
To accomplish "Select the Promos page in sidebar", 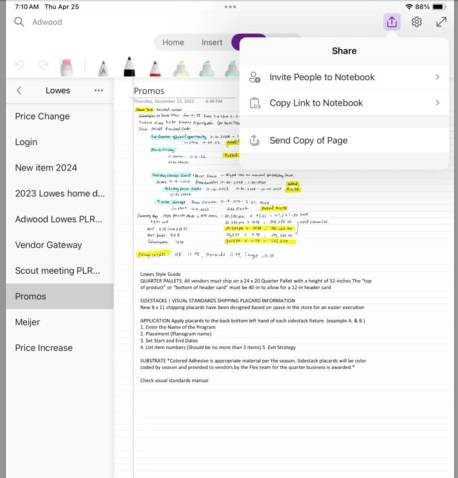I will coord(60,296).
